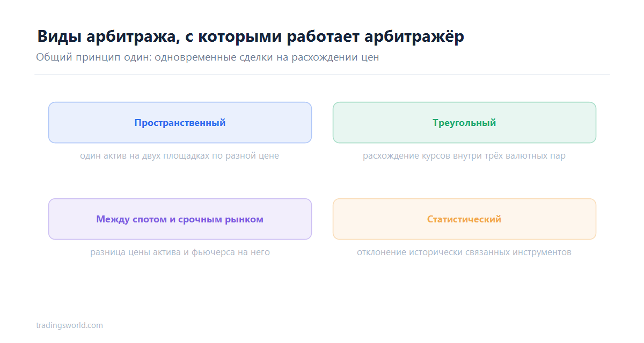
Task: Click the horizontal divider line below the subtitle
Action: click(x=322, y=74)
